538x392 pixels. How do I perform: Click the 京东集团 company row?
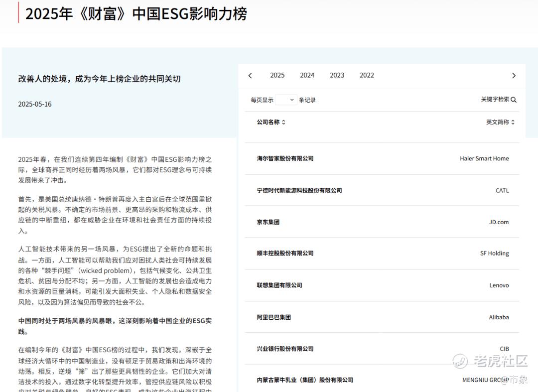pyautogui.click(x=268, y=222)
